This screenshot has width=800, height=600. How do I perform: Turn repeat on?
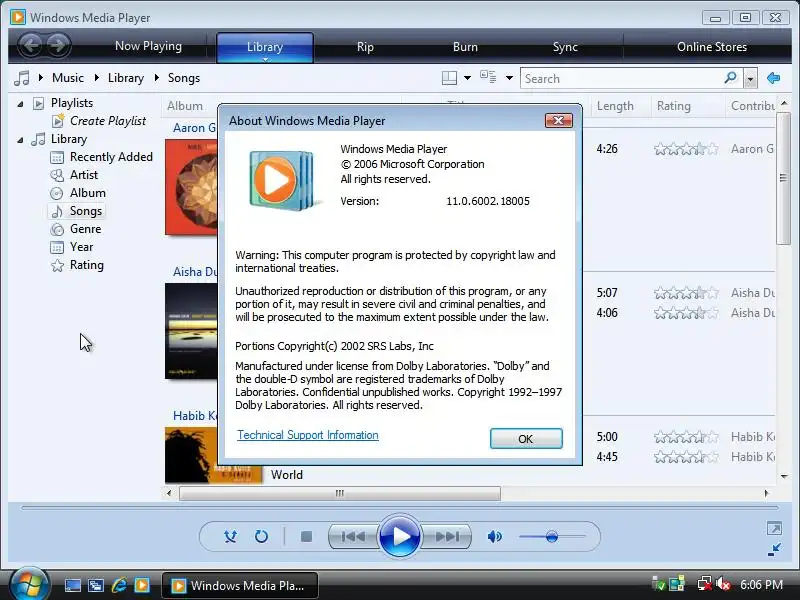click(x=261, y=537)
